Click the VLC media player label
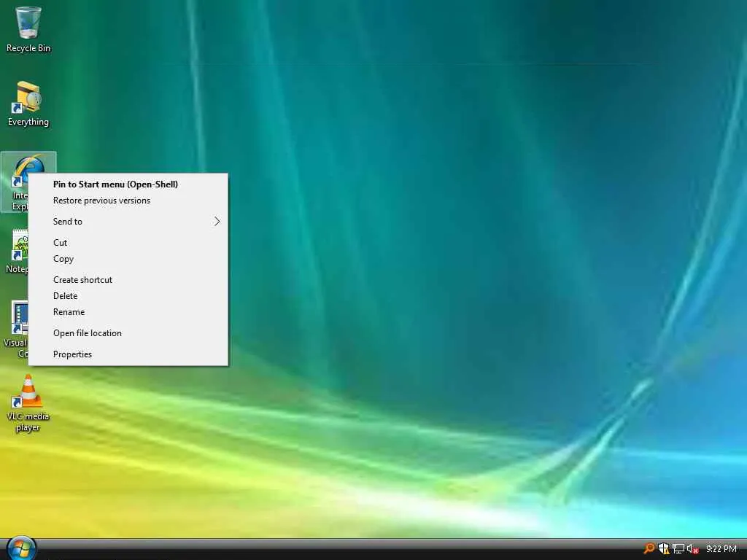747x560 pixels. pyautogui.click(x=28, y=421)
